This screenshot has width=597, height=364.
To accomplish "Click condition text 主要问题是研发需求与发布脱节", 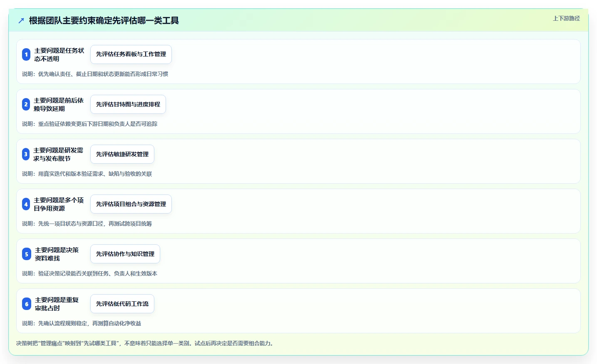I will tap(58, 154).
